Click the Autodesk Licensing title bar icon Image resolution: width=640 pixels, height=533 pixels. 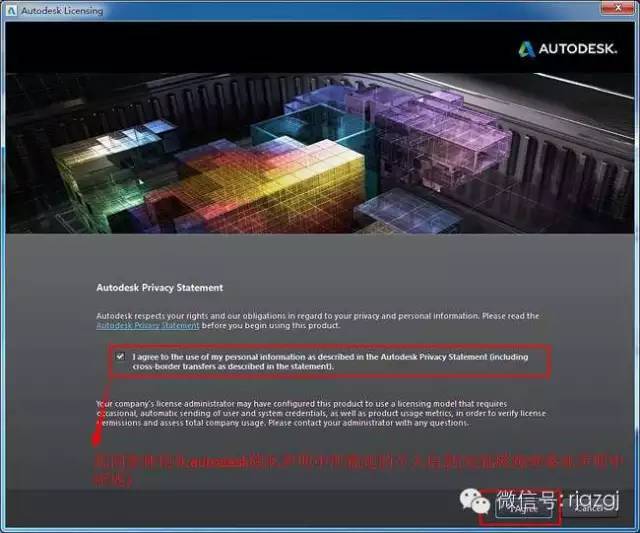tap(11, 10)
